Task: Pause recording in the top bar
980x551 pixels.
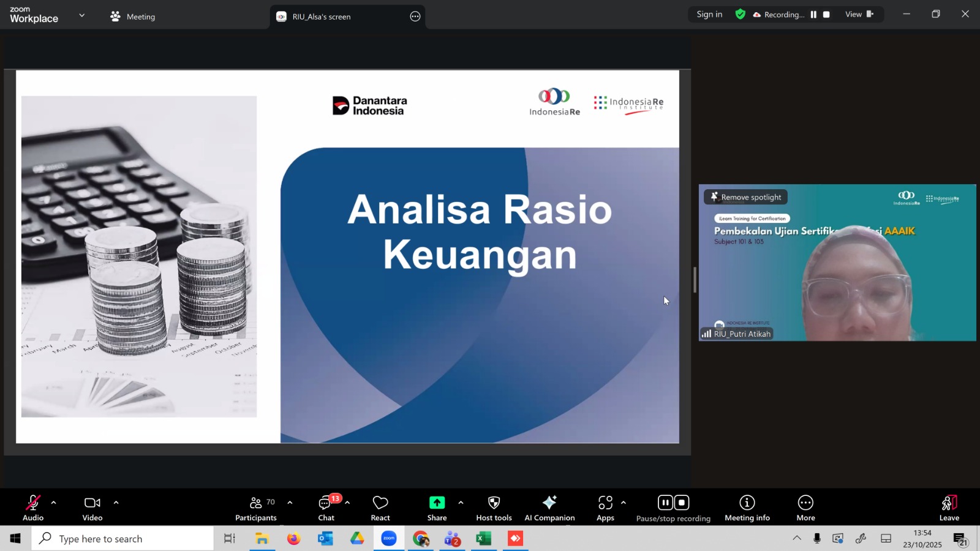Action: (x=813, y=15)
